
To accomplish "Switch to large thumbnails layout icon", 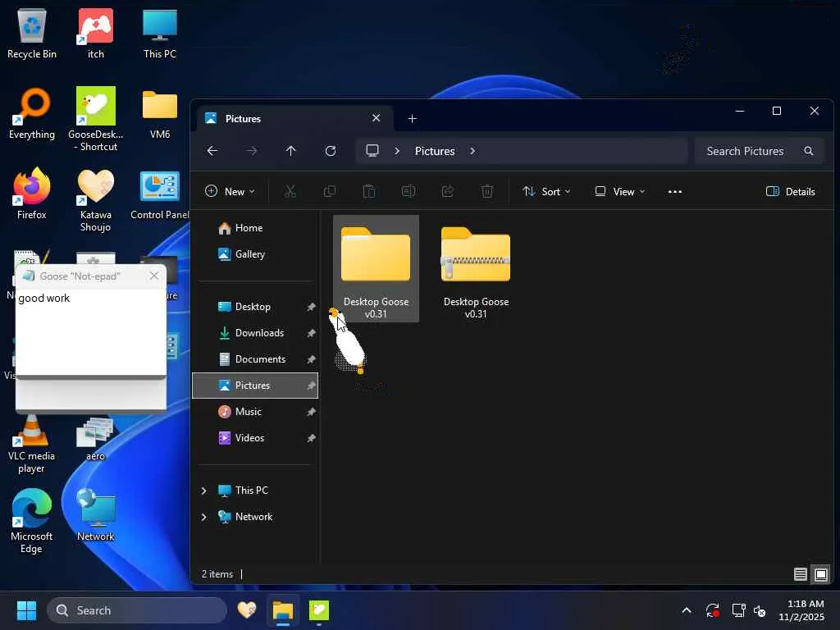I will pos(820,574).
